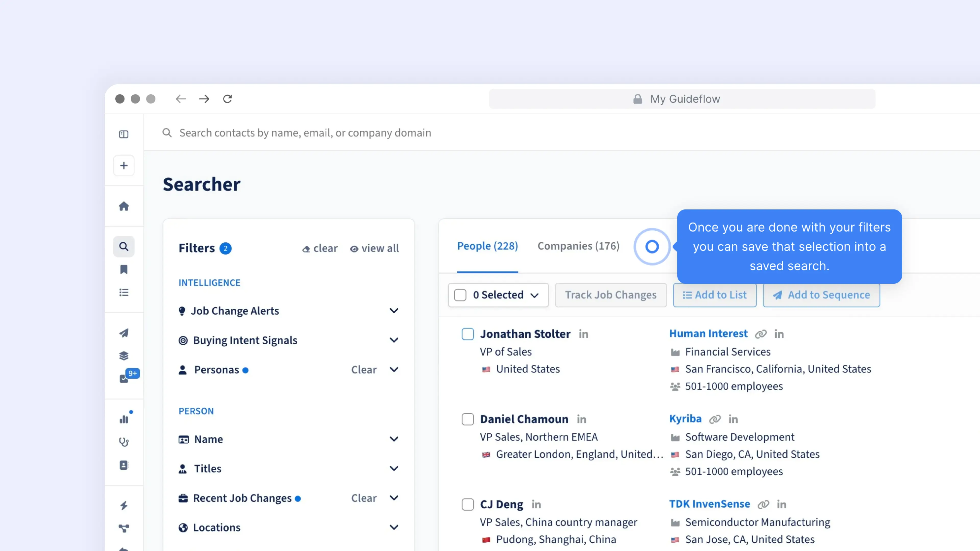
Task: Check the select-all checkbox above results
Action: 460,295
